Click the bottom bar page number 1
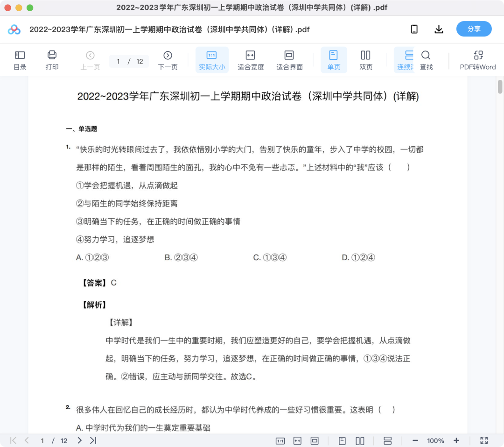Image resolution: width=504 pixels, height=447 pixels. tap(42, 441)
